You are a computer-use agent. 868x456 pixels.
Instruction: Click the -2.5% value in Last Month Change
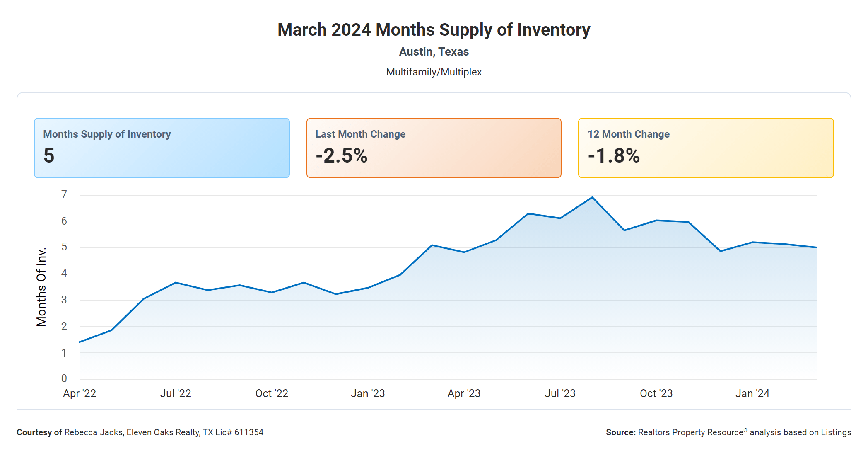coord(341,156)
